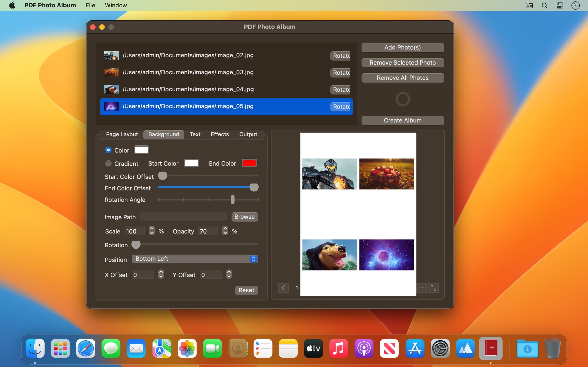588x367 pixels.
Task: Click the zoom out minus icon in preview
Action: (x=421, y=288)
